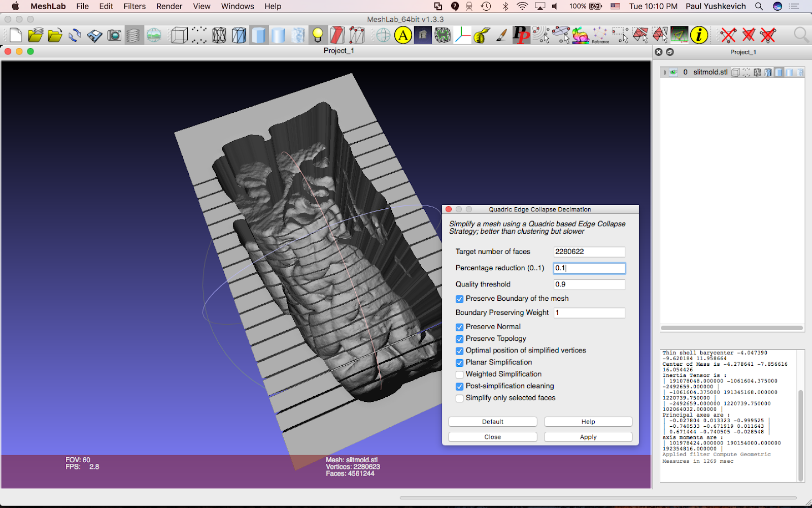
Task: Switch to wireframe render mode in toolbar
Action: [x=219, y=35]
